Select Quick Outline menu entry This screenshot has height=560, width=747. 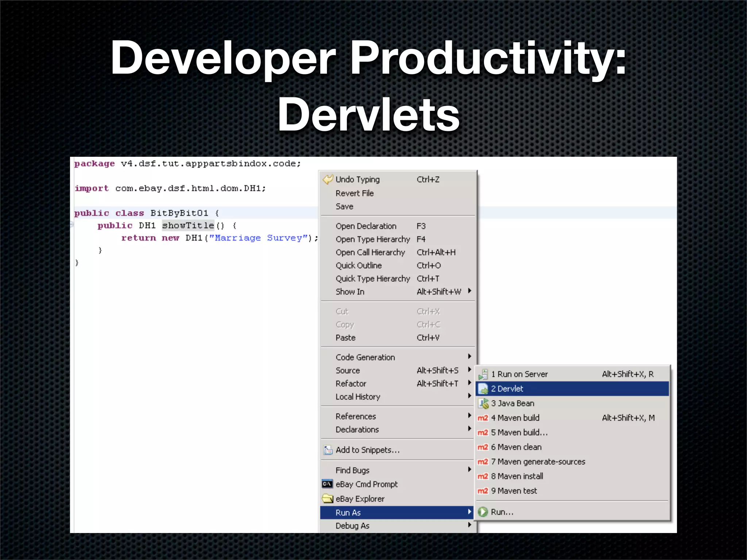[x=359, y=265]
